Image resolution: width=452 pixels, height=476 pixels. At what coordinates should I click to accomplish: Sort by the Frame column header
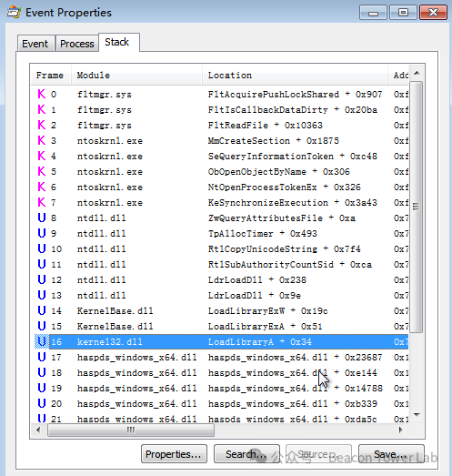click(51, 75)
